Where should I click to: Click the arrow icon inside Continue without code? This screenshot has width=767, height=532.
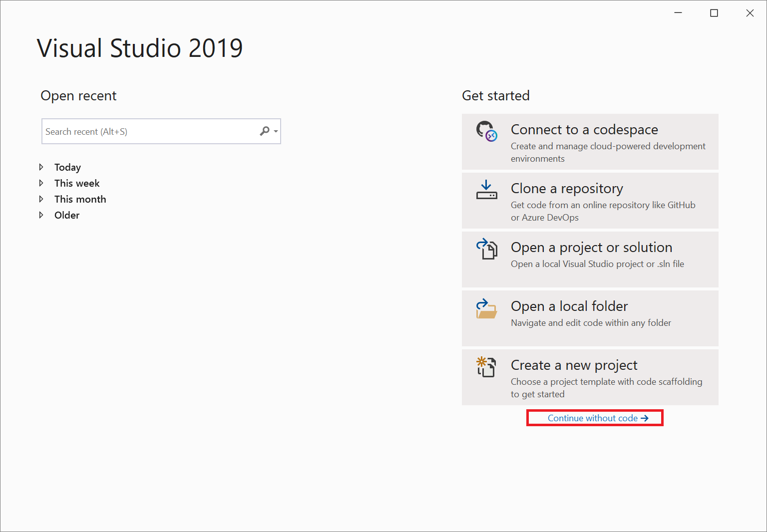(645, 418)
